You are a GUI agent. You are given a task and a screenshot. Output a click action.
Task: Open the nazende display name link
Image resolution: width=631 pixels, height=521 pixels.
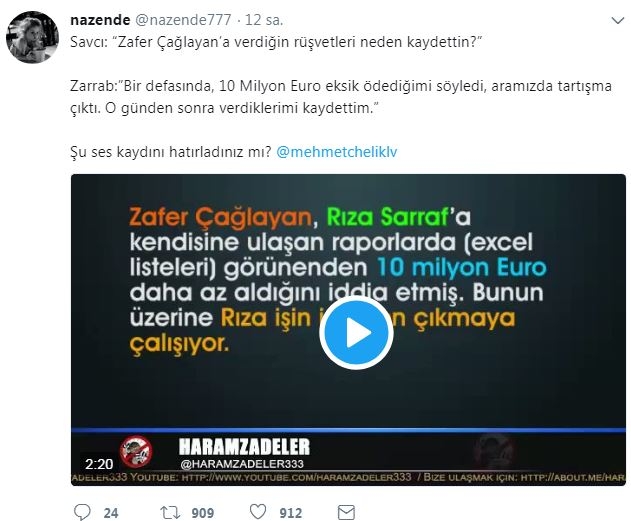(x=100, y=19)
